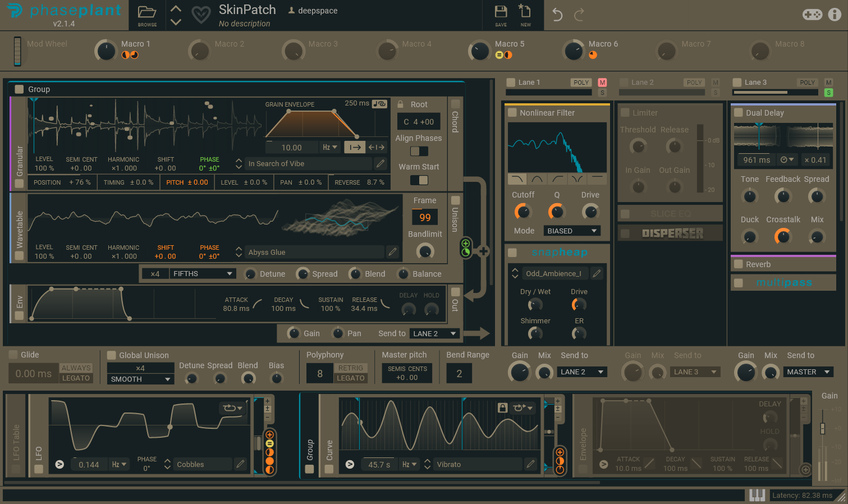Image resolution: width=848 pixels, height=504 pixels.
Task: Edit the Vibrato curve with the pencil icon
Action: 530,464
